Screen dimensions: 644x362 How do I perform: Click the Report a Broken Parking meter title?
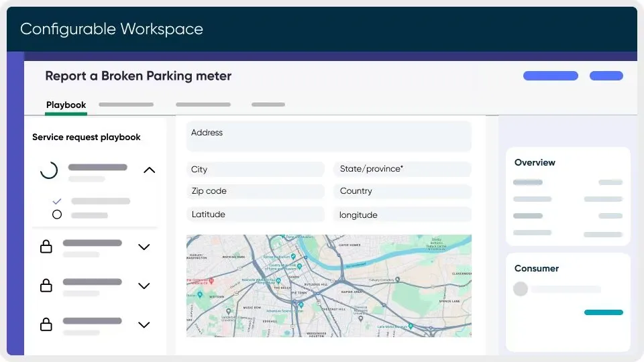tap(138, 76)
